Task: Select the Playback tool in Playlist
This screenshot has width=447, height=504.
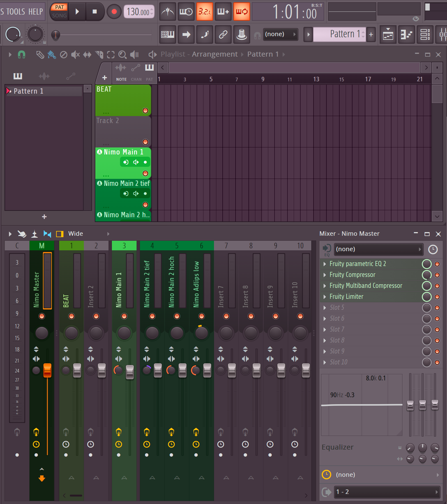Action: 135,54
